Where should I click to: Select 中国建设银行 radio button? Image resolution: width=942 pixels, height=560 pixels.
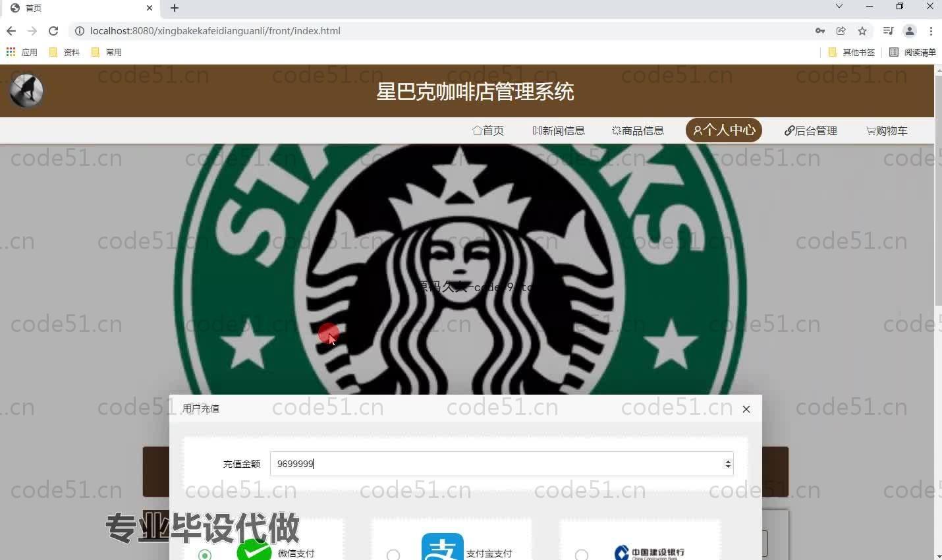(582, 555)
